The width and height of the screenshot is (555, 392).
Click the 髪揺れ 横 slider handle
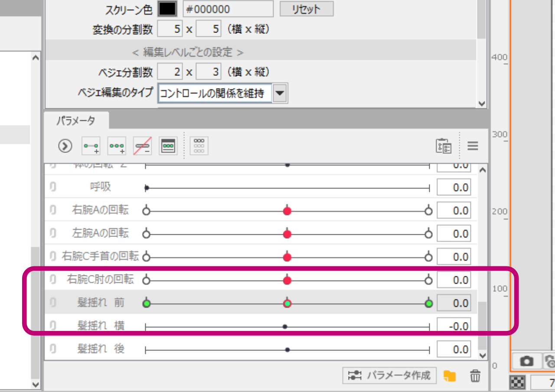[x=285, y=327]
